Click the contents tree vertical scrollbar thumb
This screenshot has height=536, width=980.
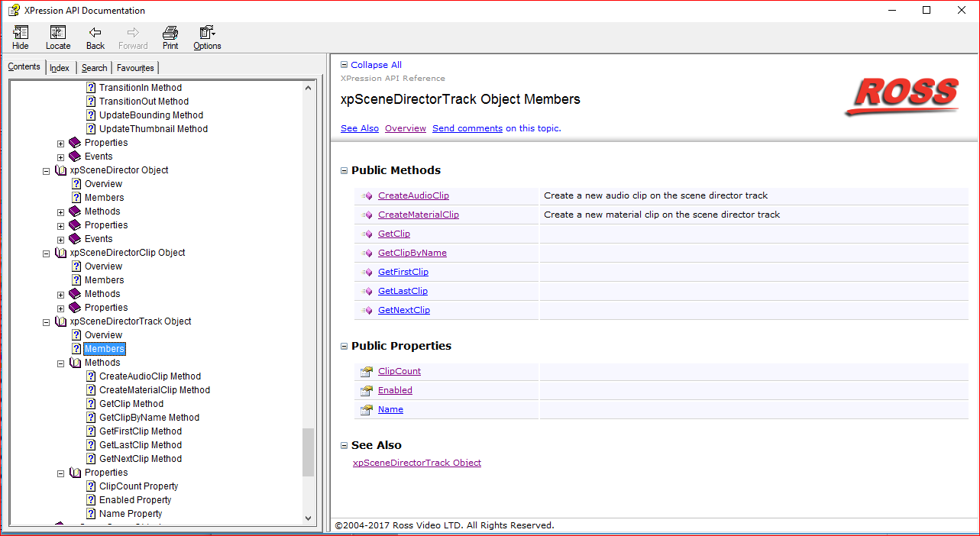point(309,451)
